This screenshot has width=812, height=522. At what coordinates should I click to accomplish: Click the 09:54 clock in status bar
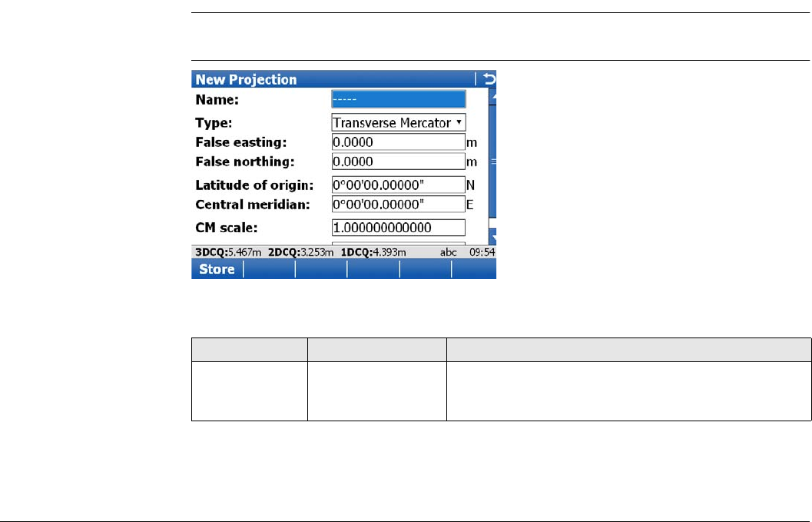482,252
